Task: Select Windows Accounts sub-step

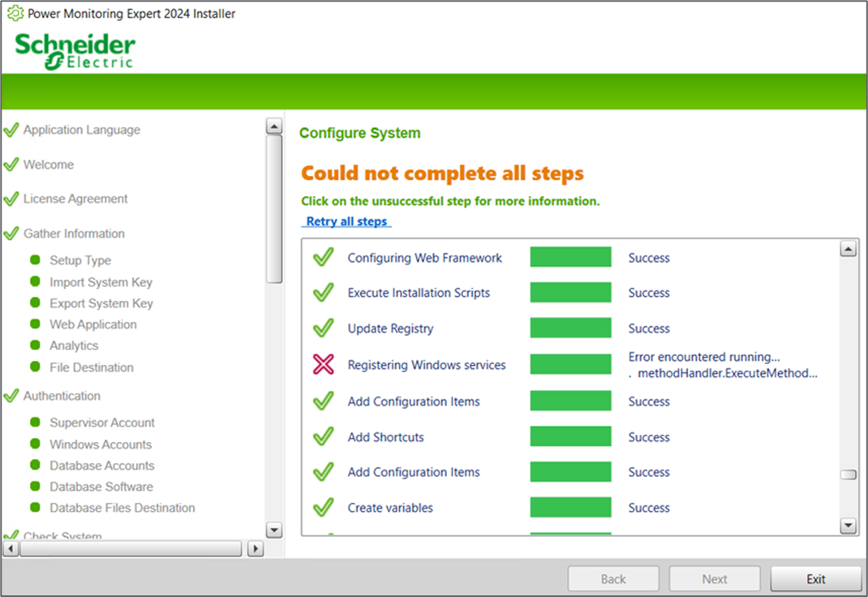Action: point(101,445)
